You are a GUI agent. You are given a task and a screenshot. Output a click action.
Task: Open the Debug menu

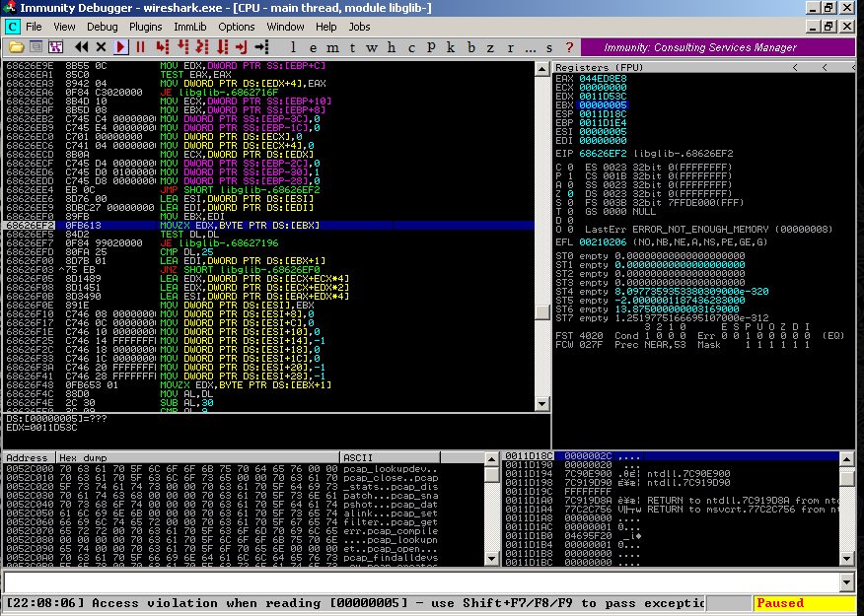click(x=102, y=27)
